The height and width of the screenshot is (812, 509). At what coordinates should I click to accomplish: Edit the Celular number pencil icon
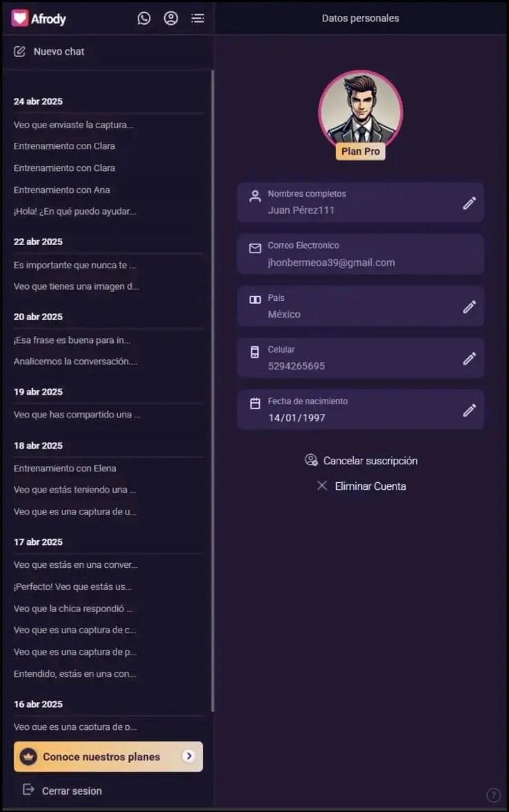coord(469,358)
